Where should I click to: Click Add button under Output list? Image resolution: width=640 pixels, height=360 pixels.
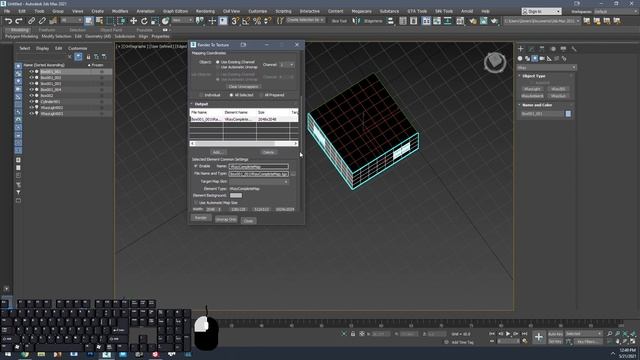[218, 152]
